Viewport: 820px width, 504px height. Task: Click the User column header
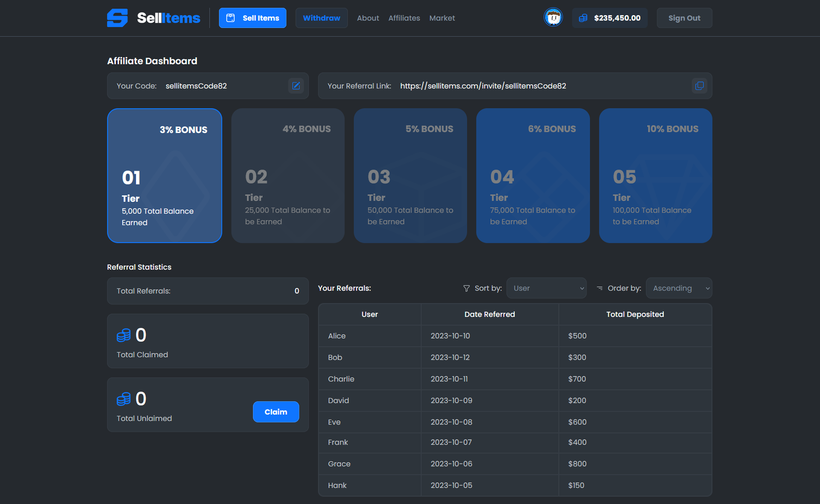(369, 314)
